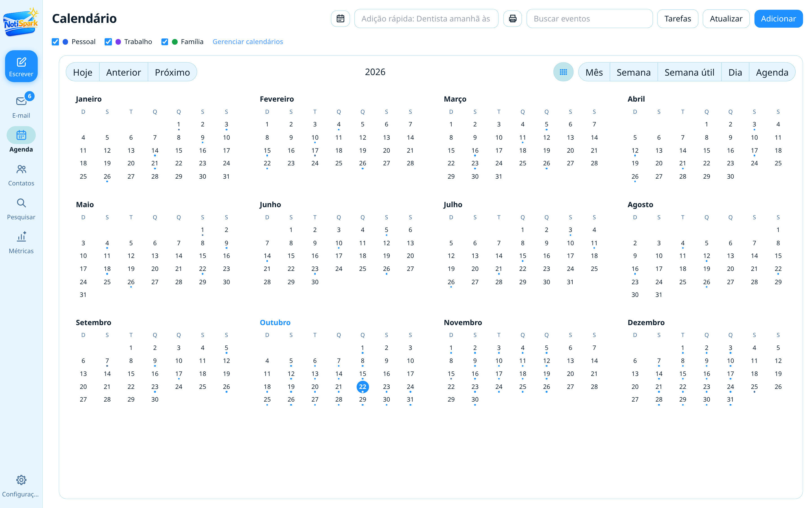Click the NotiSpark logo
812x508 pixels.
(x=21, y=22)
